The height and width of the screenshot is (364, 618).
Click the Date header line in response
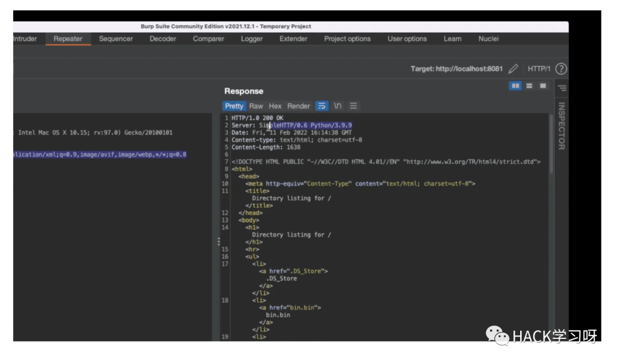[292, 133]
